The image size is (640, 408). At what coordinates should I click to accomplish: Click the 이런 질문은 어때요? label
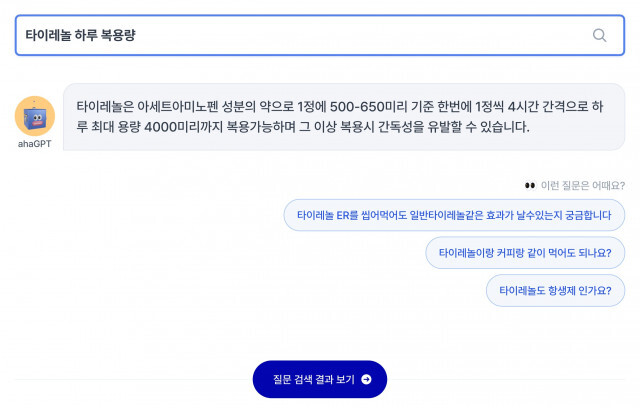tap(582, 186)
